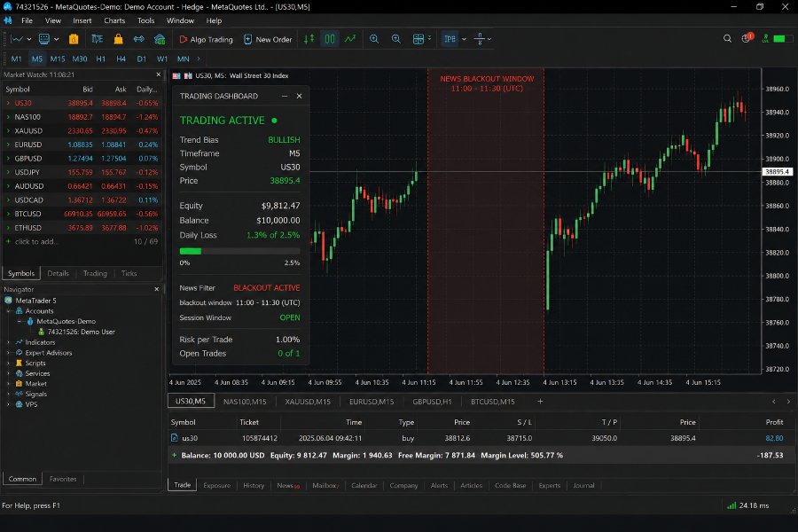Expand the XAUUSD row in Market Watch

8,131
